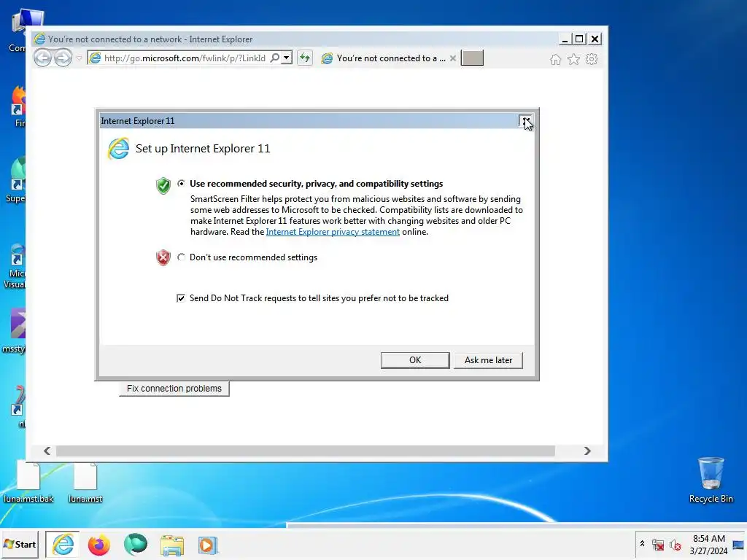Select the luna.mst file on desktop
The width and height of the screenshot is (747, 560).
[x=85, y=481]
